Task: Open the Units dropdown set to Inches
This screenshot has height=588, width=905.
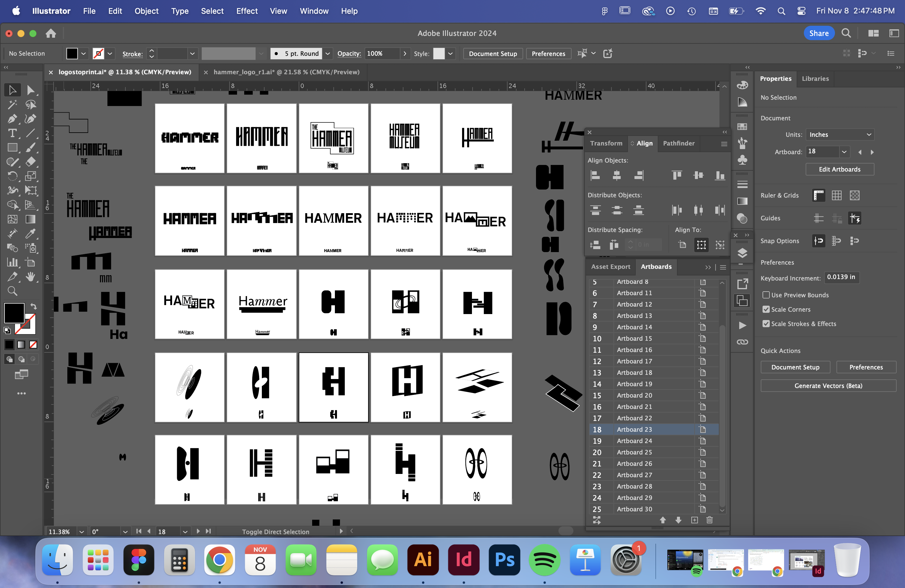Action: pos(839,135)
